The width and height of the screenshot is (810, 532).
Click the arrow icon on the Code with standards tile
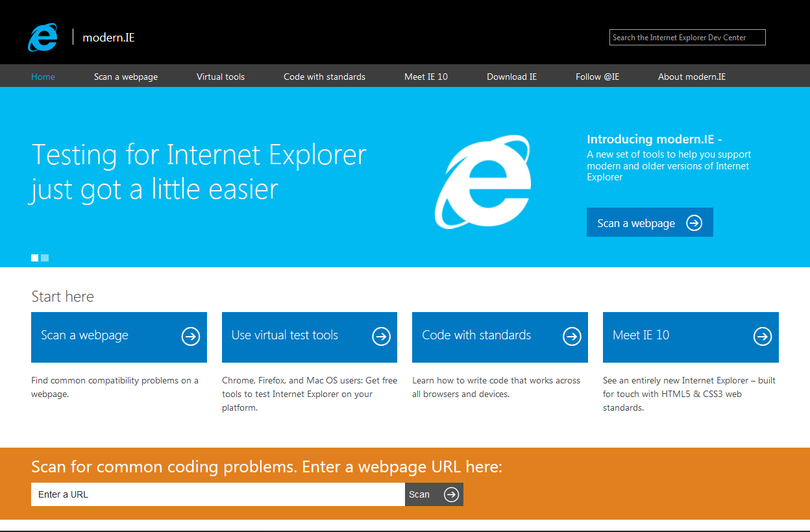[x=572, y=336]
